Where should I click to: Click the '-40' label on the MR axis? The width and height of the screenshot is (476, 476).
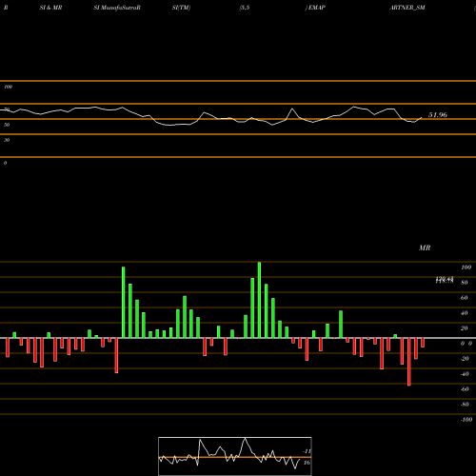(465, 374)
